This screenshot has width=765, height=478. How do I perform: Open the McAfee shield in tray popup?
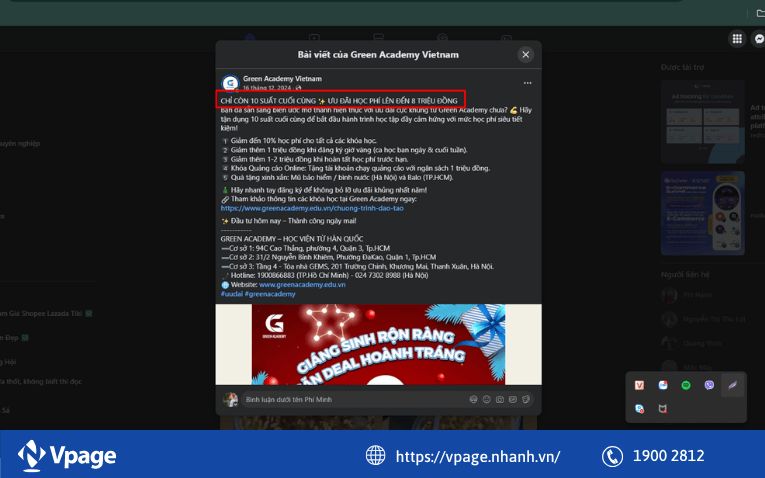coord(663,409)
